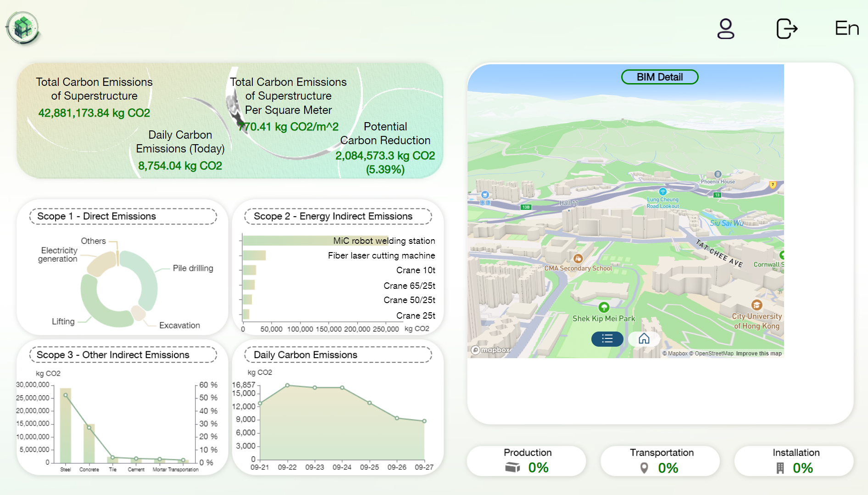
Task: Click the green cube app logo
Action: click(x=22, y=28)
